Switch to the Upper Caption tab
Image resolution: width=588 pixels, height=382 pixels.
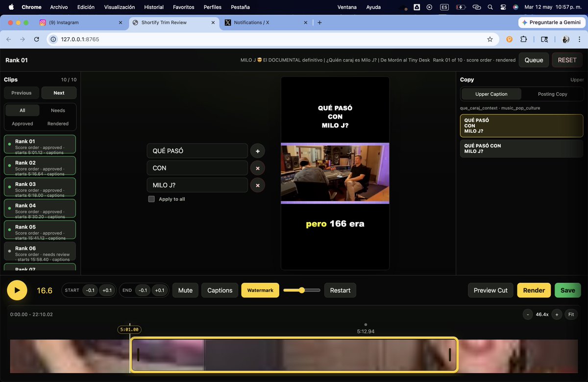(x=491, y=94)
